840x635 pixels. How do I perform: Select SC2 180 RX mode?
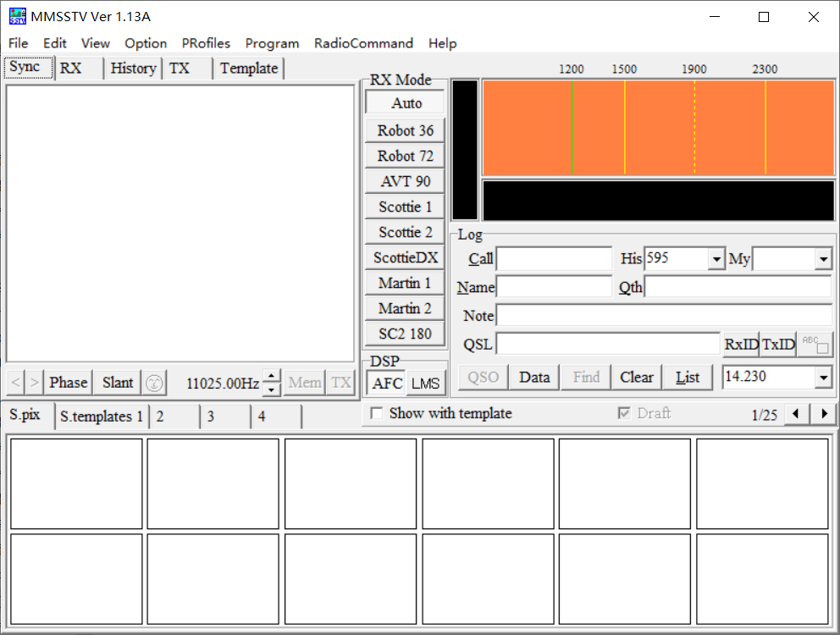tap(405, 334)
